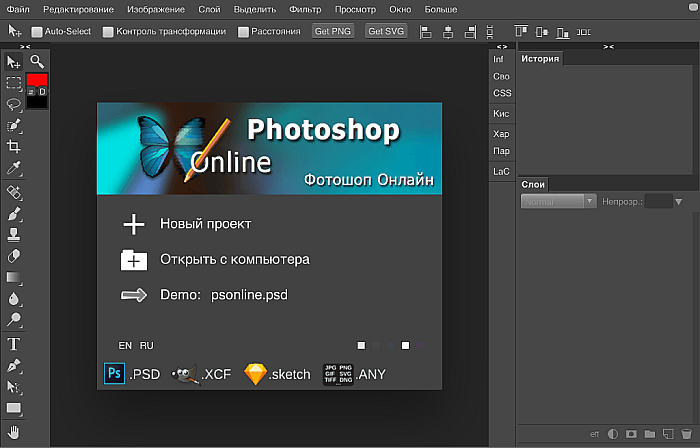The image size is (700, 448).
Task: Open the Редактирование menu
Action: click(78, 9)
